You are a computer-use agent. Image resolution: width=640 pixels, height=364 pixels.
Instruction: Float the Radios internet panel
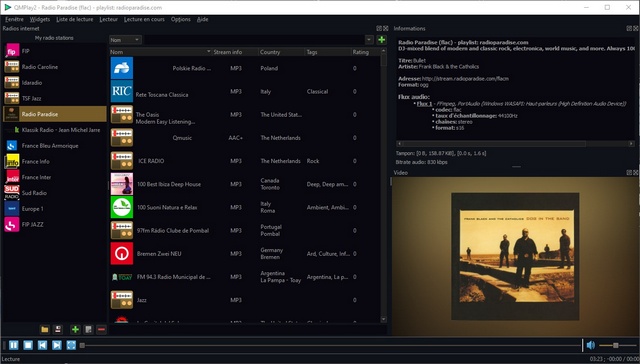(x=379, y=28)
